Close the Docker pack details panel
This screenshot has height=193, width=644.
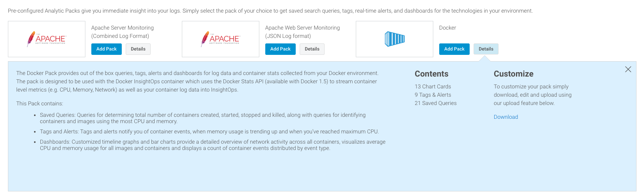click(628, 69)
